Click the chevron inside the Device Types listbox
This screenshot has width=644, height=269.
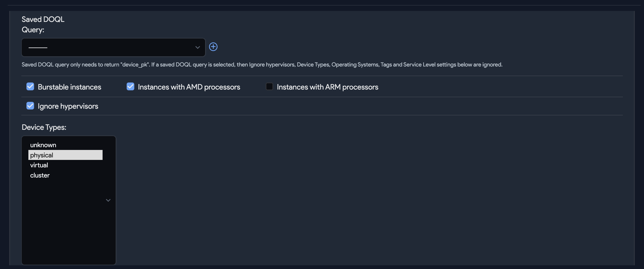[108, 200]
